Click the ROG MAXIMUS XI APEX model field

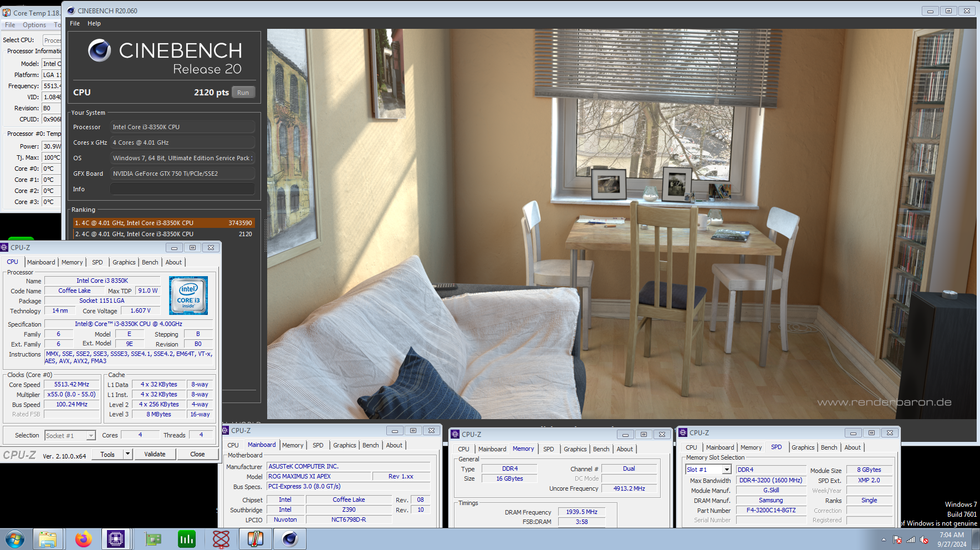319,476
